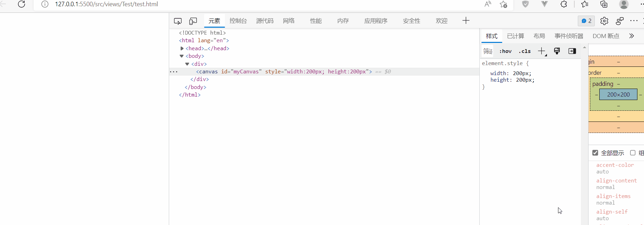Toggle .cls class editor
644x225 pixels.
tap(525, 51)
